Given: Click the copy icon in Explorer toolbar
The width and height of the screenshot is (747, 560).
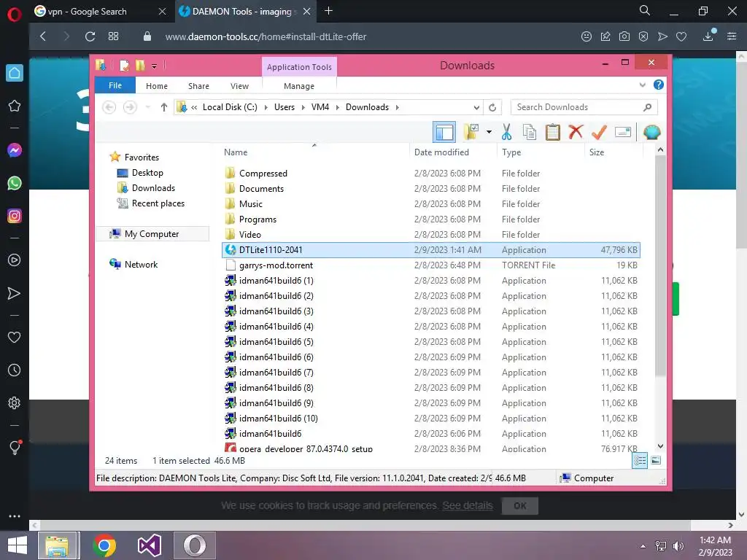Looking at the screenshot, I should click(x=530, y=132).
